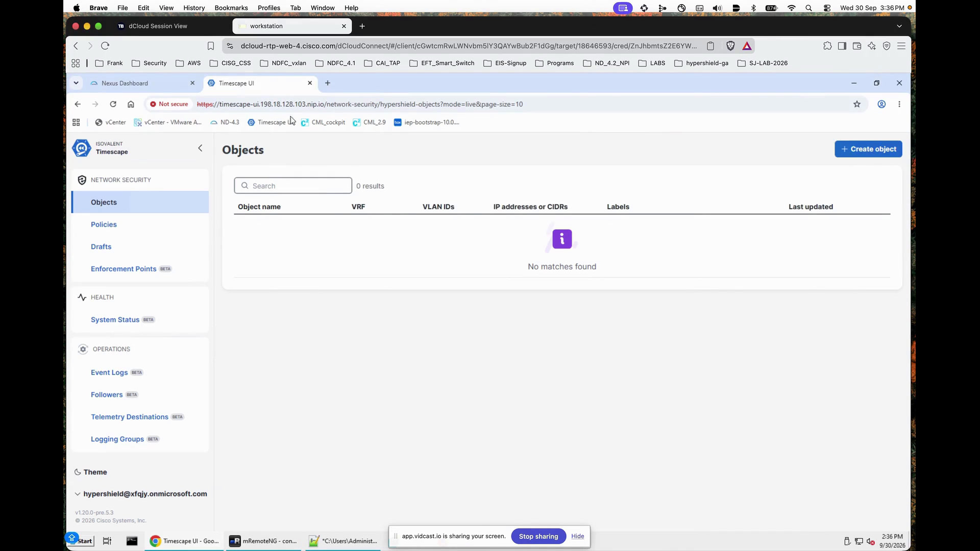This screenshot has width=980, height=551.
Task: Open the tab search dropdown in inner Chrome
Action: [76, 83]
